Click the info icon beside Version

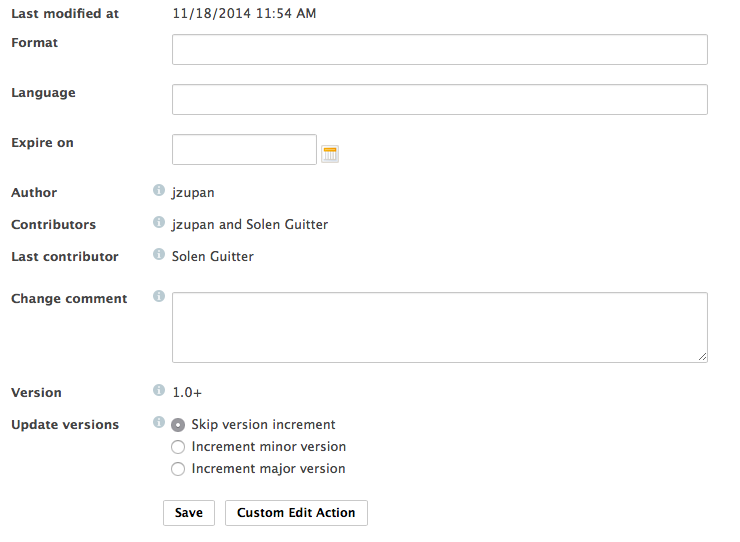tap(159, 390)
